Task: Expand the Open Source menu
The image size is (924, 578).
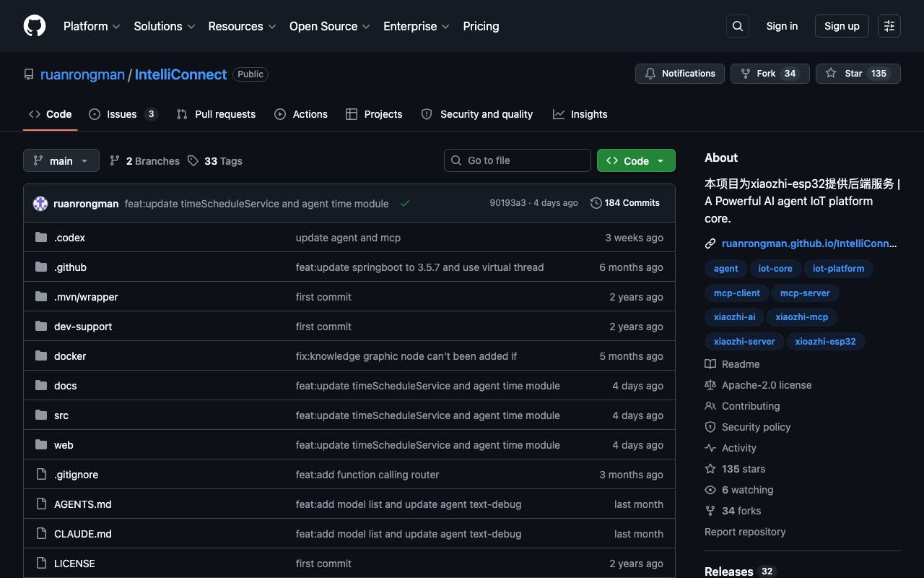Action: [x=330, y=26]
